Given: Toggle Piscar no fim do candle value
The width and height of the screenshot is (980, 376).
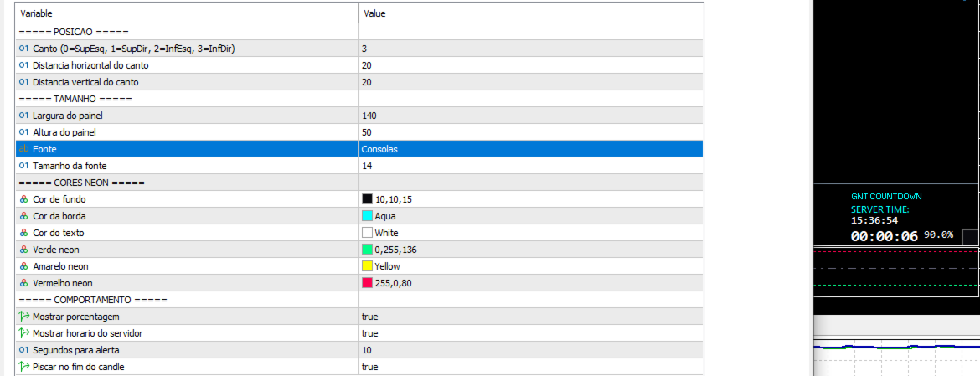Looking at the screenshot, I should 531,367.
